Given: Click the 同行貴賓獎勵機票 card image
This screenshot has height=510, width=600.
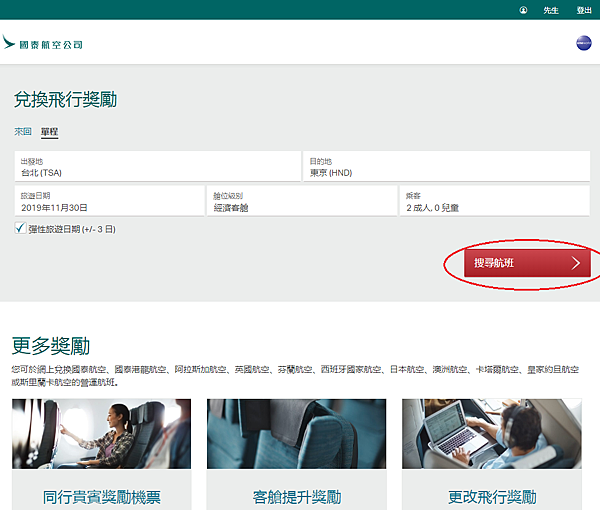Looking at the screenshot, I should [x=101, y=433].
